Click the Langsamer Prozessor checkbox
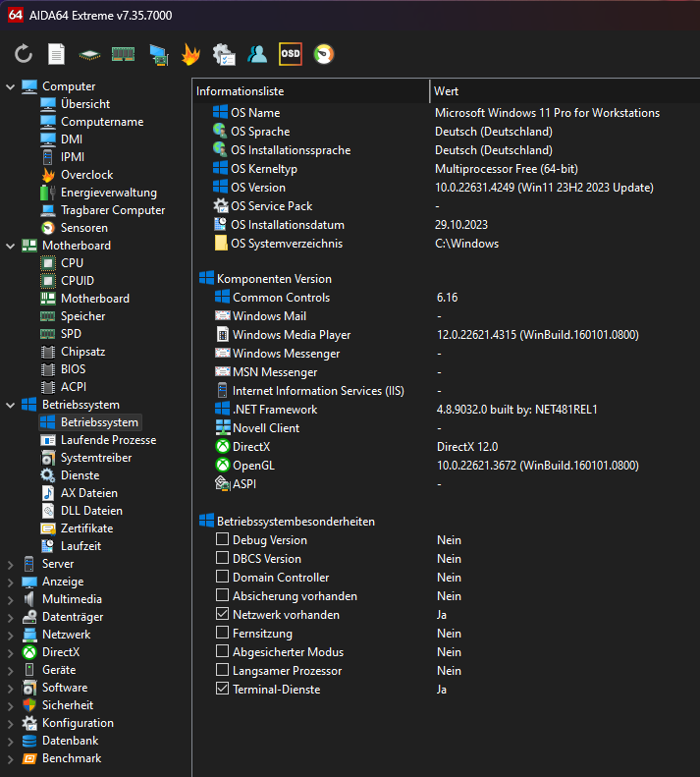The image size is (700, 777). (223, 670)
